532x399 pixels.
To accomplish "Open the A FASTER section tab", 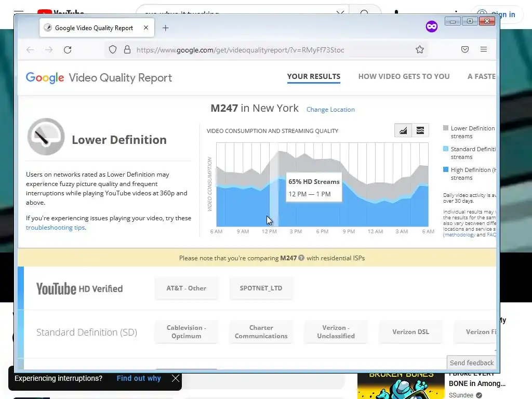I will click(482, 77).
